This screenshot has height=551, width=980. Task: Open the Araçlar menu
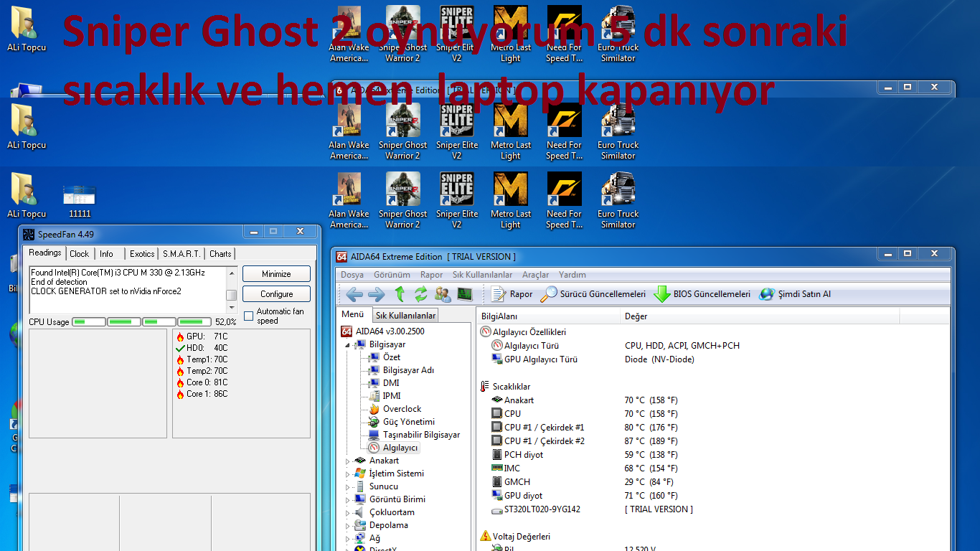(x=535, y=275)
